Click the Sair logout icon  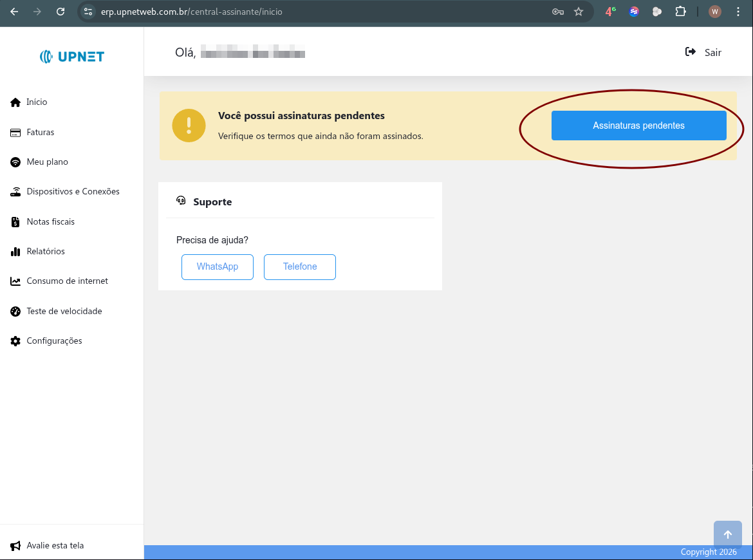[689, 52]
